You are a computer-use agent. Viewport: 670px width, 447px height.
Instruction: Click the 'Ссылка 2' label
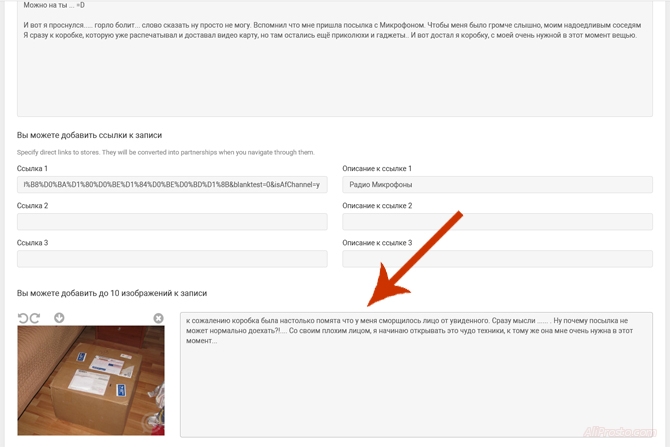32,206
